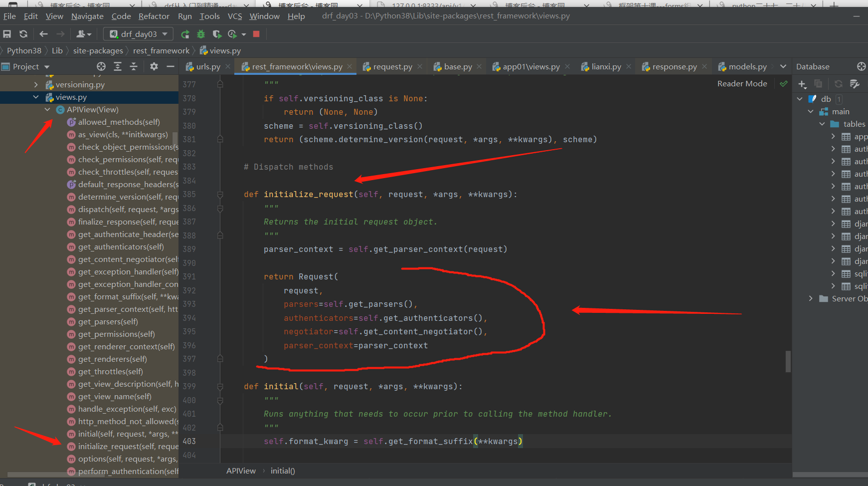Expand the Server Objects node
Viewport: 868px width, 486px height.
(x=811, y=298)
